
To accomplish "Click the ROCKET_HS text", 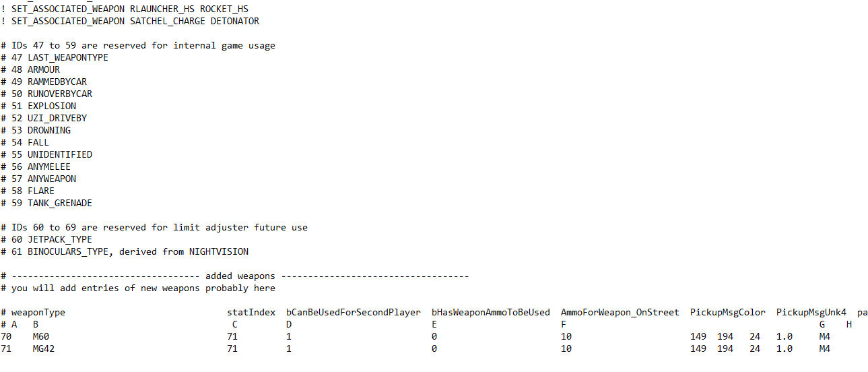I will (224, 9).
